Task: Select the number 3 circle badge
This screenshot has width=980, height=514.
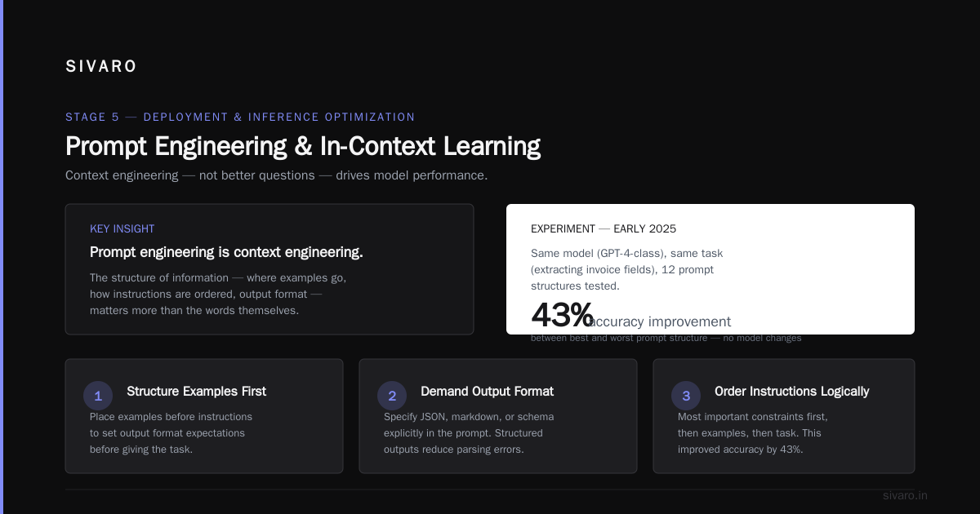Action: (x=686, y=396)
